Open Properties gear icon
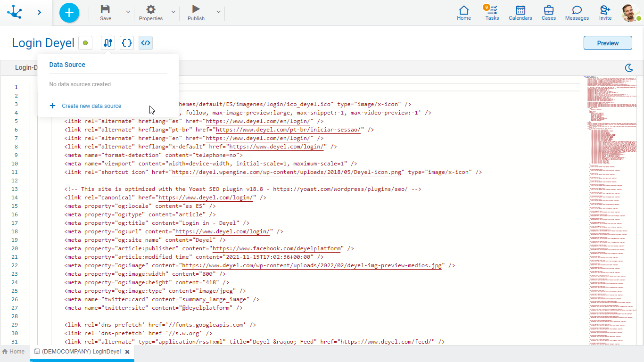Image resolution: width=644 pixels, height=362 pixels. (151, 13)
